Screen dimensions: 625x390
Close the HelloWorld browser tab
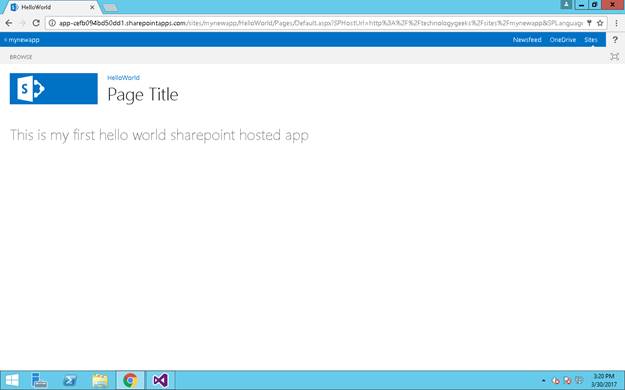[x=92, y=7]
